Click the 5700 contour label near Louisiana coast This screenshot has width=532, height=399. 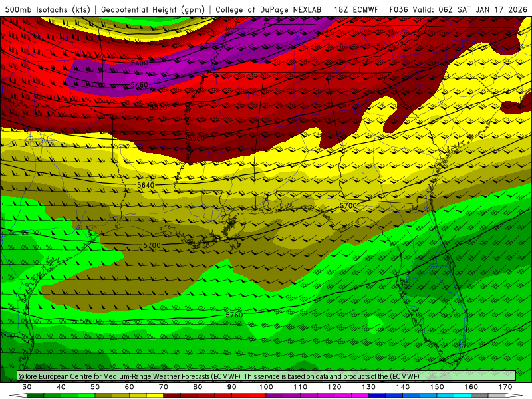click(152, 245)
